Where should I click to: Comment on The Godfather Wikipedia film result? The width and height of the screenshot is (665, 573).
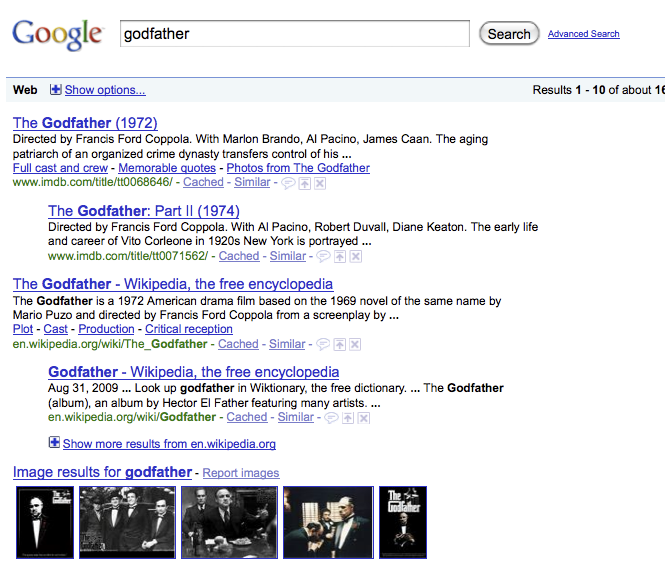click(x=323, y=344)
